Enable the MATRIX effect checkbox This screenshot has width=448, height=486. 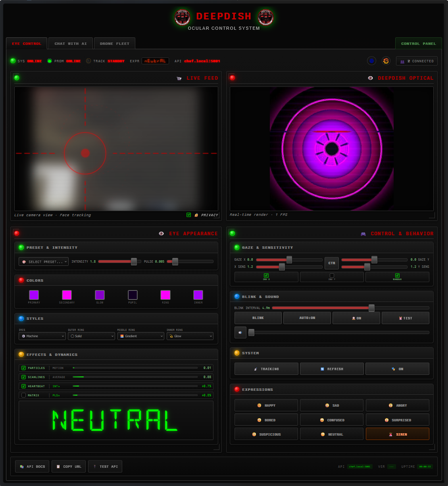coord(24,395)
